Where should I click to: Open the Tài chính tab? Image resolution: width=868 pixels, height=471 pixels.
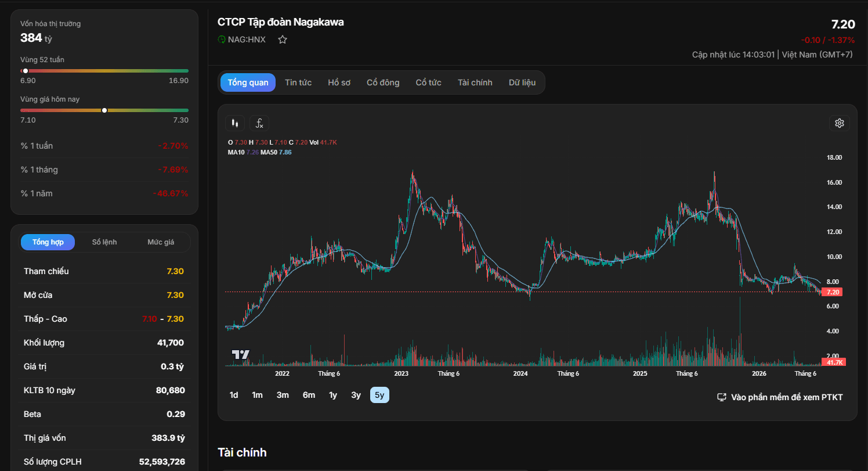tap(475, 82)
